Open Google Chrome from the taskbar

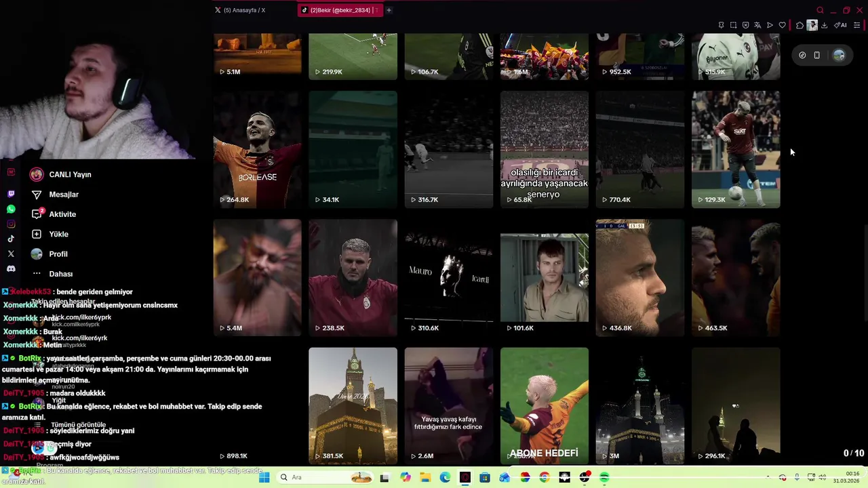[545, 478]
